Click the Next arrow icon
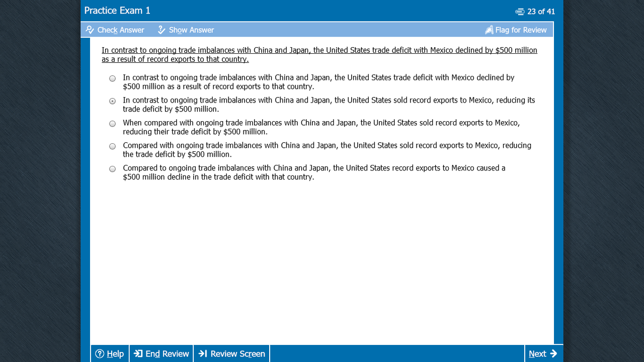This screenshot has width=644, height=362. point(553,353)
